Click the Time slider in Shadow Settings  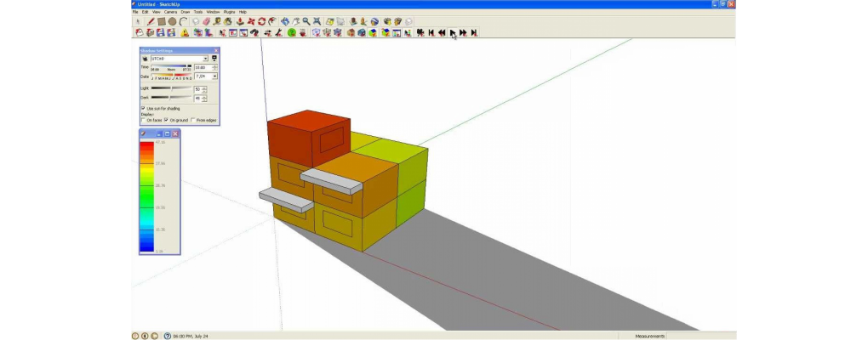tap(172, 65)
